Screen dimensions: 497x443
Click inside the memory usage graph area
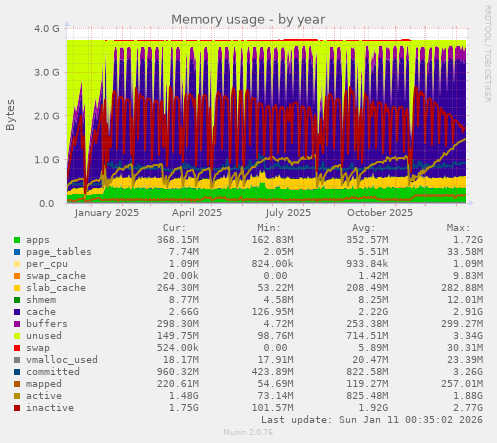tap(267, 116)
